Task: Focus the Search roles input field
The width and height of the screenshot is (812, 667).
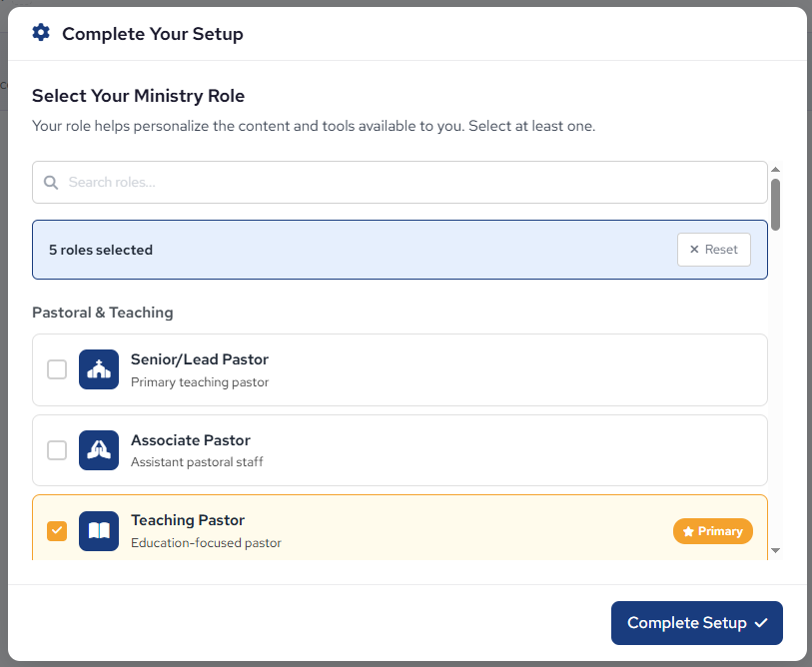Action: [400, 183]
